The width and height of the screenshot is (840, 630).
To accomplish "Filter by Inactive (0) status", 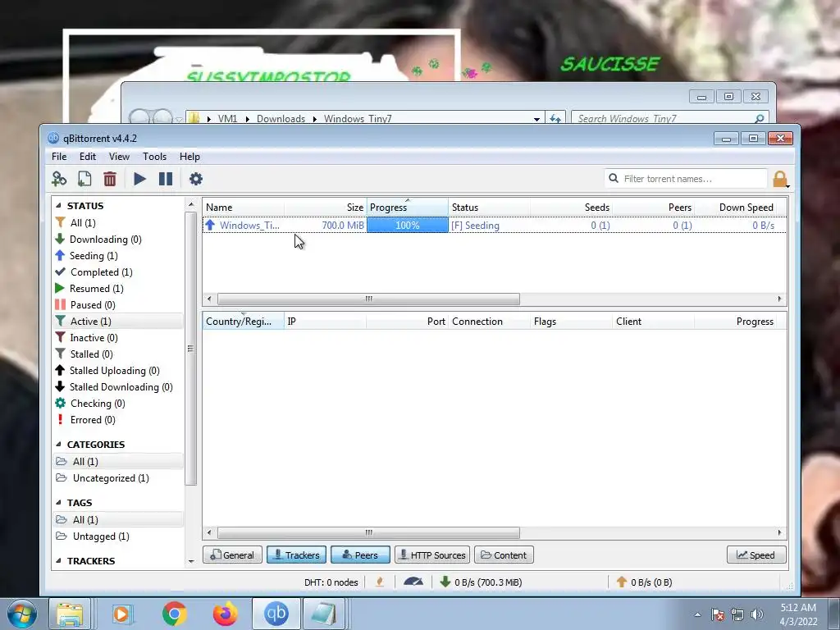I will (118, 337).
